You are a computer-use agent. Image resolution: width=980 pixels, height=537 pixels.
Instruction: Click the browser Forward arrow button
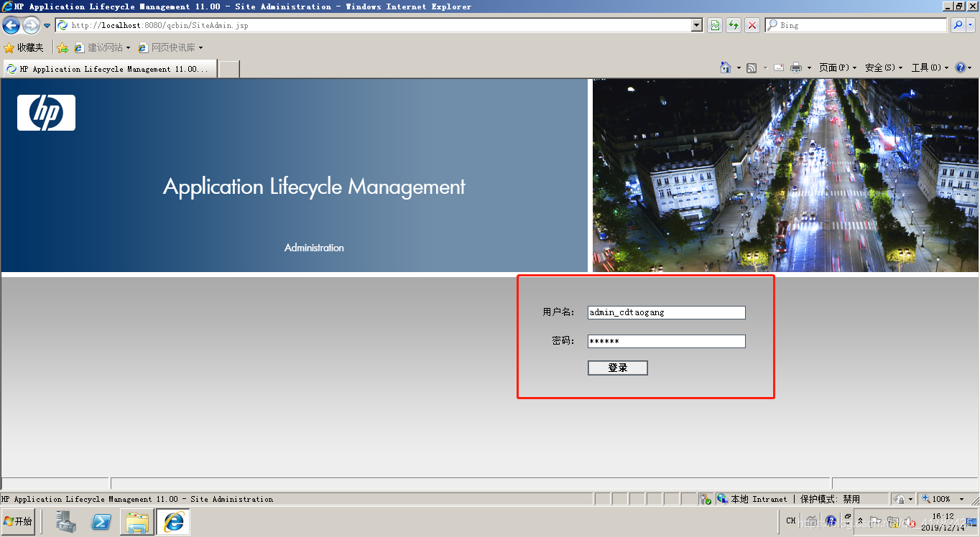pos(31,25)
